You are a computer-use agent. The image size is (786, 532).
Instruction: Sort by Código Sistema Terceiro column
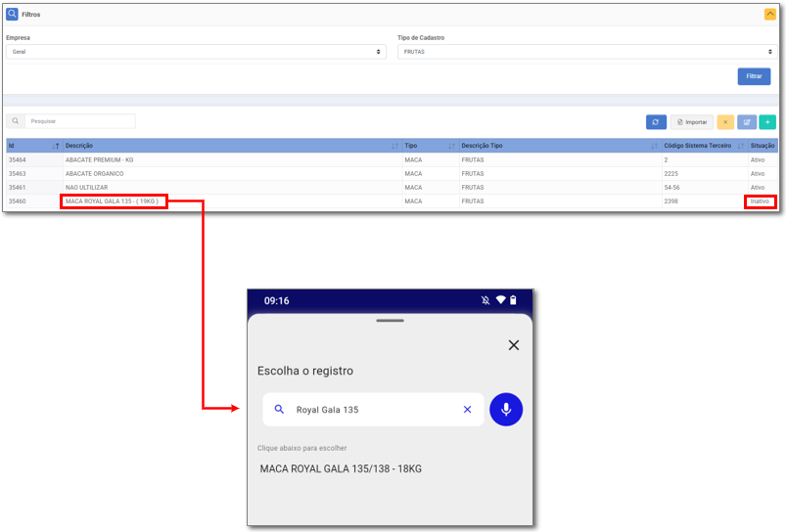click(x=703, y=146)
